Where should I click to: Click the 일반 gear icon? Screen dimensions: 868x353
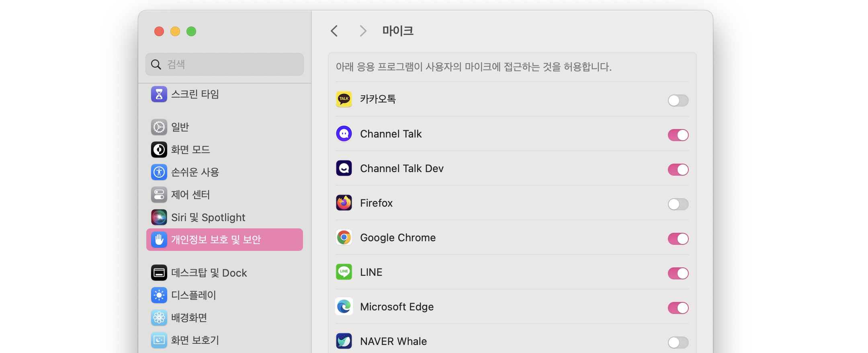(159, 127)
